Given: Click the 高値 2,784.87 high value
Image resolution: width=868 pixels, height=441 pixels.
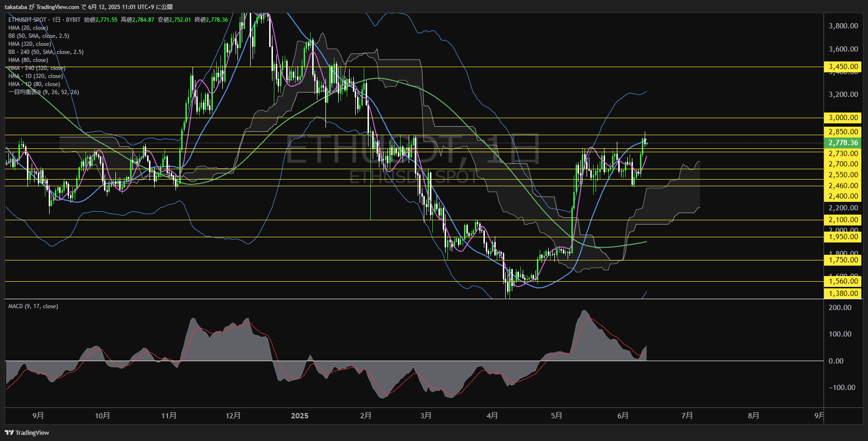Looking at the screenshot, I should 138,20.
